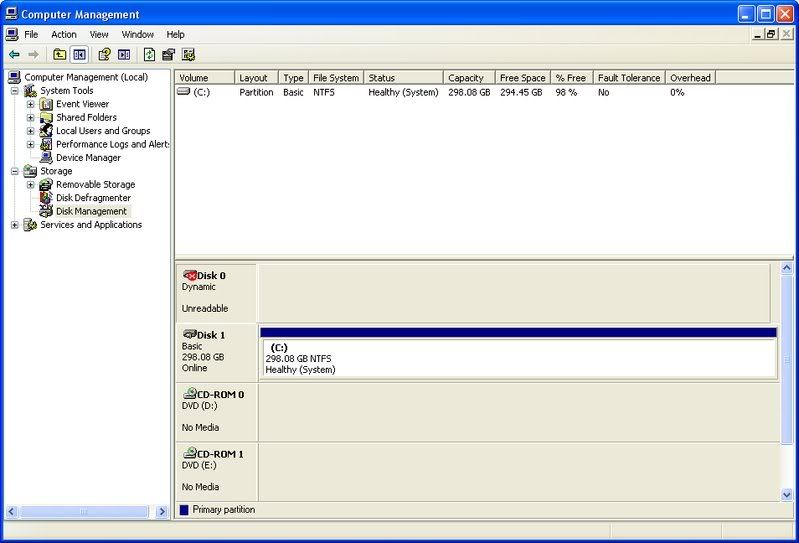The image size is (799, 543).
Task: Click the C: volume drive icon in list
Action: 183,92
